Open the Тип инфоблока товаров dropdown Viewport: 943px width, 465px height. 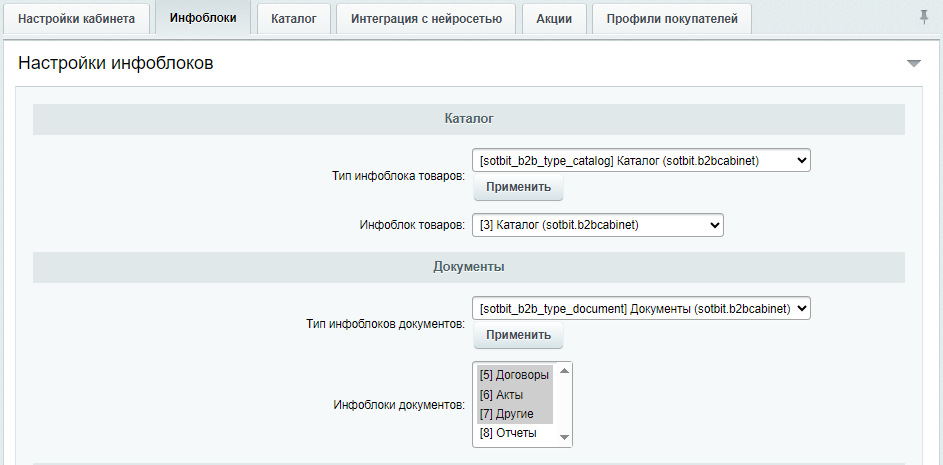pyautogui.click(x=641, y=161)
